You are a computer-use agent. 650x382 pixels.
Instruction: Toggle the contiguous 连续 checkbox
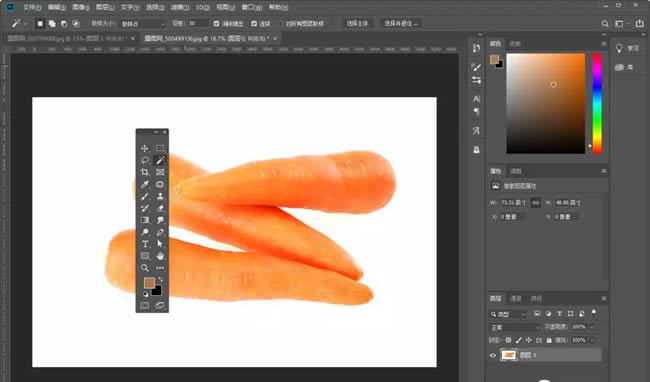pos(254,24)
